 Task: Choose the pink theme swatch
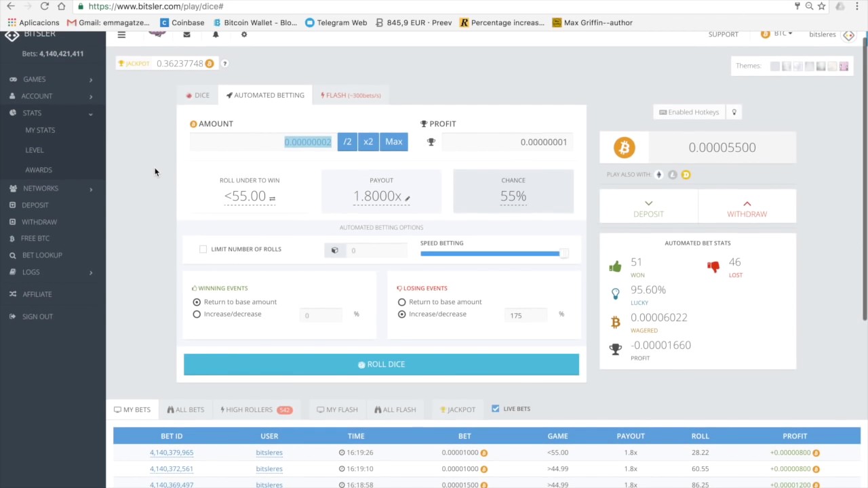[844, 66]
